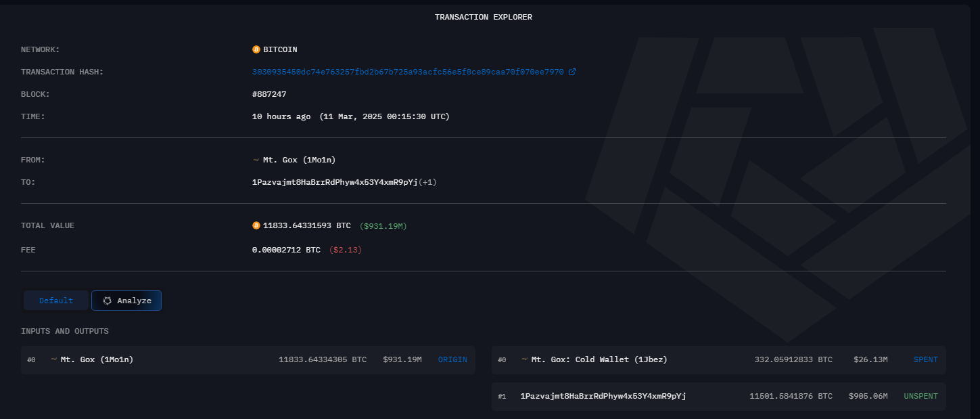Click the Arkham icon on the Analyze tab

(x=107, y=301)
